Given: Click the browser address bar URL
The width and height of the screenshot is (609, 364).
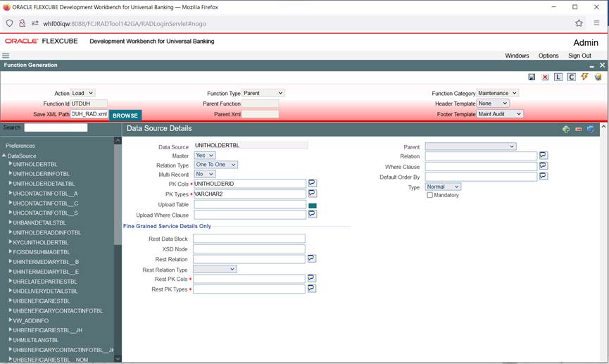Looking at the screenshot, I should tap(125, 24).
